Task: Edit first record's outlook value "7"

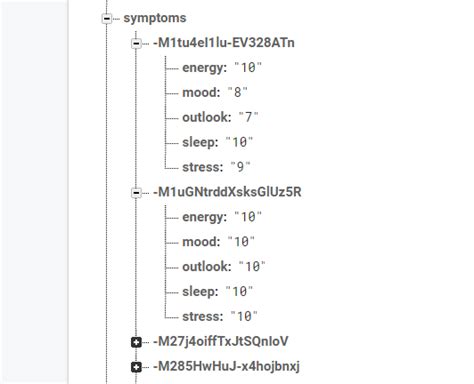Action: 248,117
